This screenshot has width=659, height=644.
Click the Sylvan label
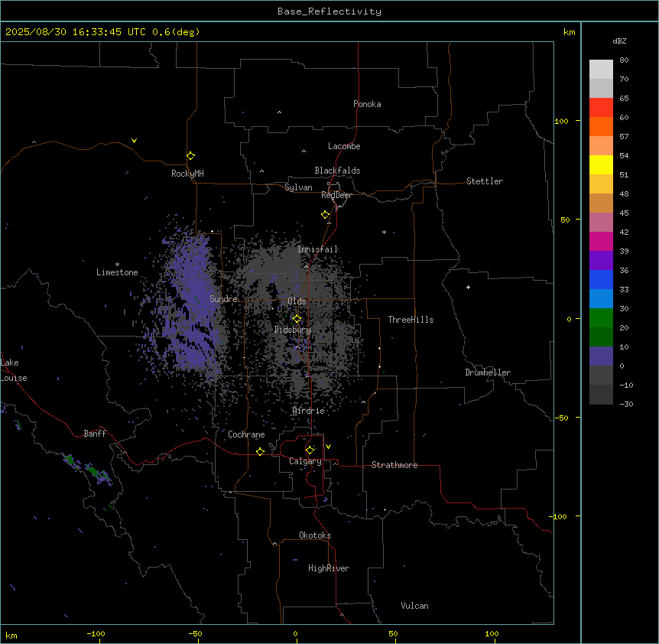tap(298, 187)
